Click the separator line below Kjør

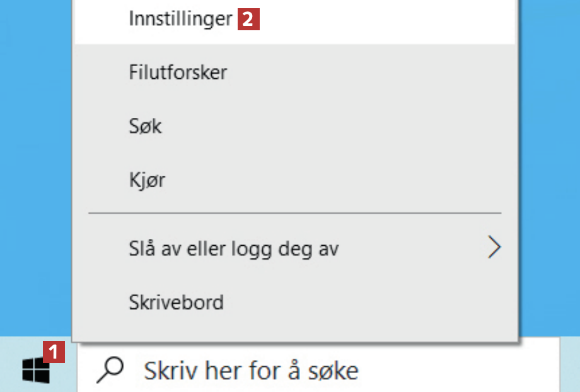coord(294,214)
